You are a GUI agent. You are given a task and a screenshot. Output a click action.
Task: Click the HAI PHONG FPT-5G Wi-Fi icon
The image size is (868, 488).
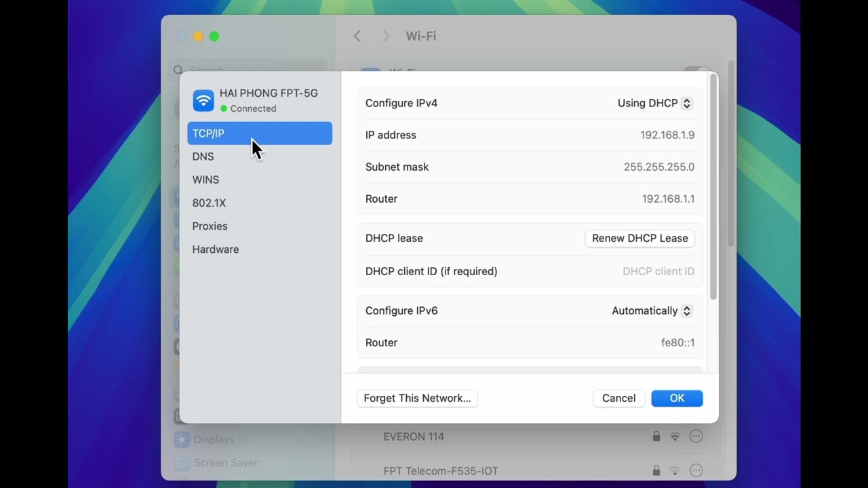tap(203, 100)
